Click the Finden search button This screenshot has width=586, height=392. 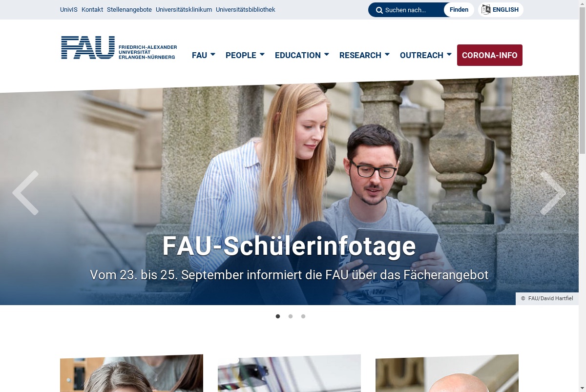[x=459, y=10]
